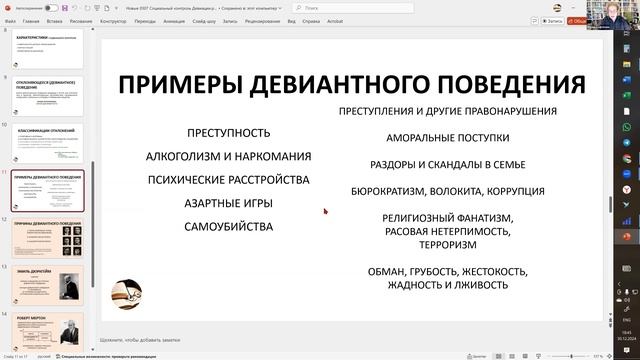The image size is (640, 360).
Task: Click the new document icon in quick access toolbar
Action: tap(107, 8)
